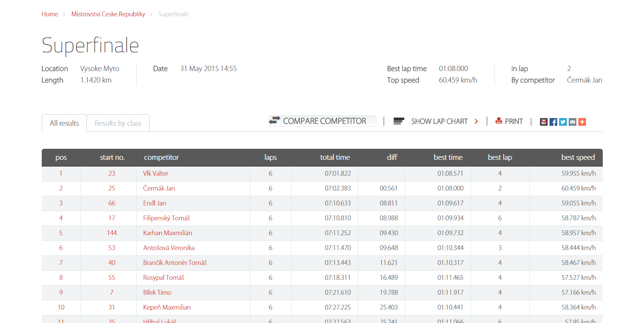
Task: Click the lap chart bars icon
Action: (398, 121)
